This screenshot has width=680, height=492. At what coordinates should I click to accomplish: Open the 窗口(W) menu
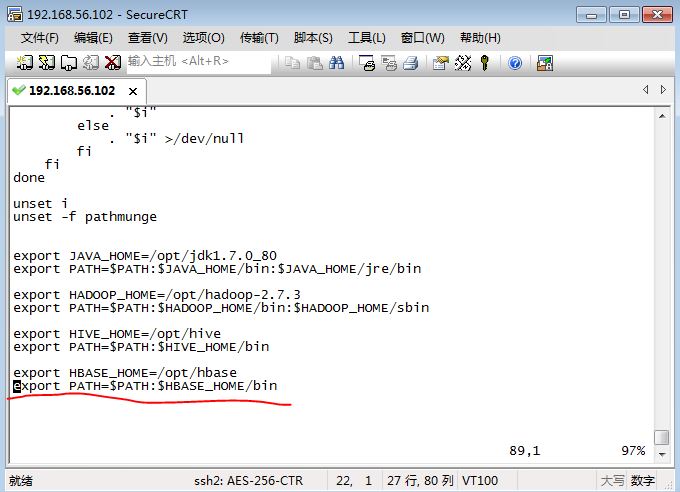(x=422, y=38)
